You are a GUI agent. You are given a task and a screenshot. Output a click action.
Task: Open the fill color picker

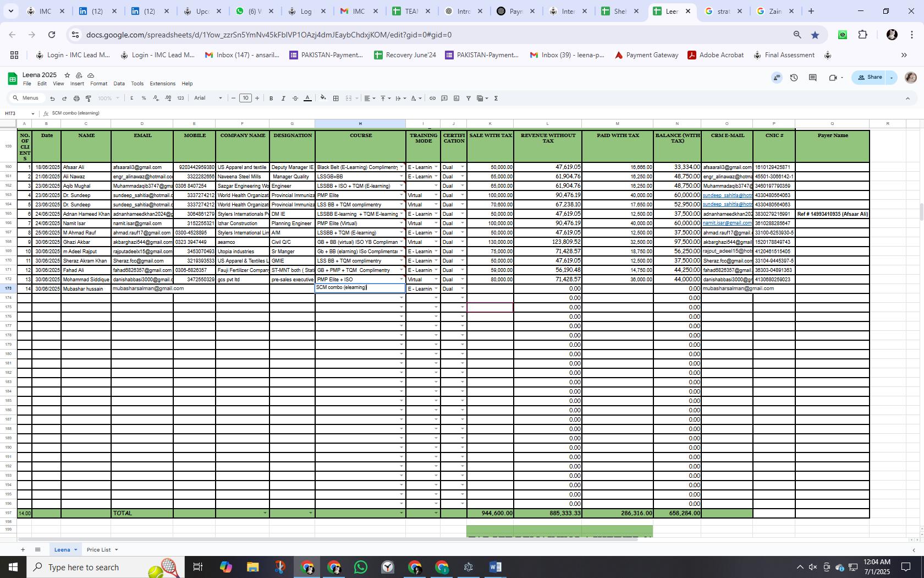[323, 99]
